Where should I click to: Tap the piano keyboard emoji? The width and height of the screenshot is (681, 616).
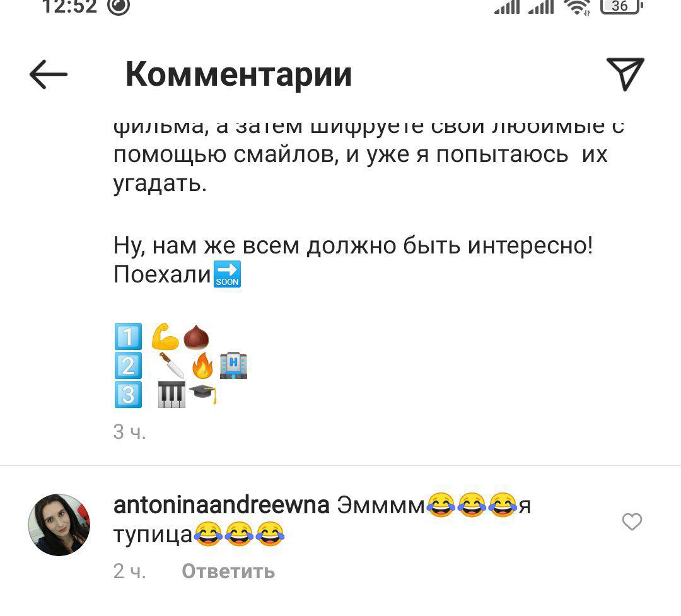pyautogui.click(x=172, y=395)
